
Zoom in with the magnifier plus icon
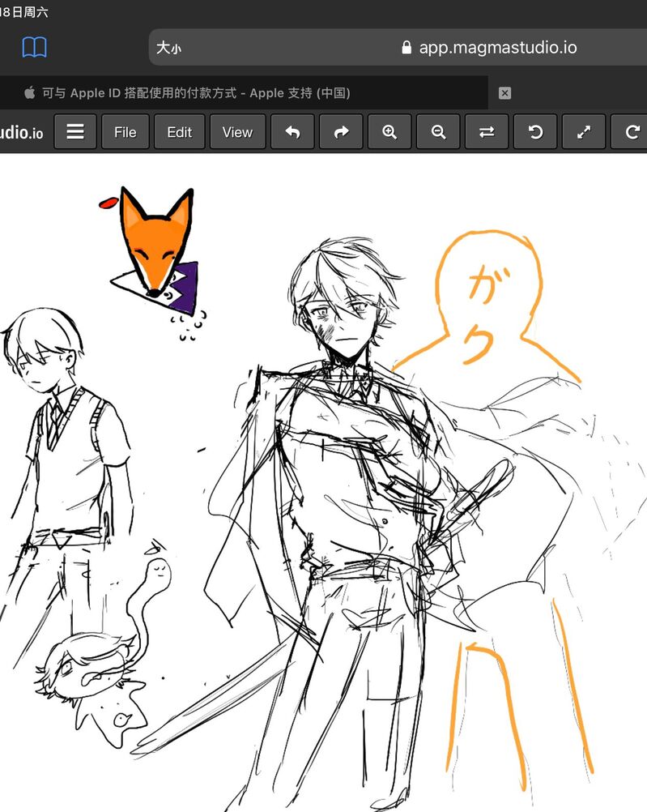(389, 132)
